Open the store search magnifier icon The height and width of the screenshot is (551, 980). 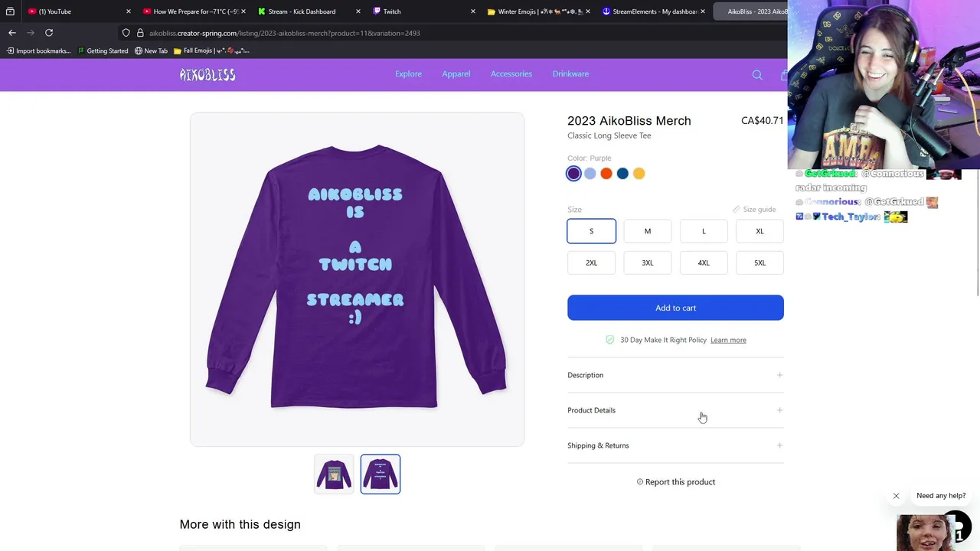(x=757, y=74)
